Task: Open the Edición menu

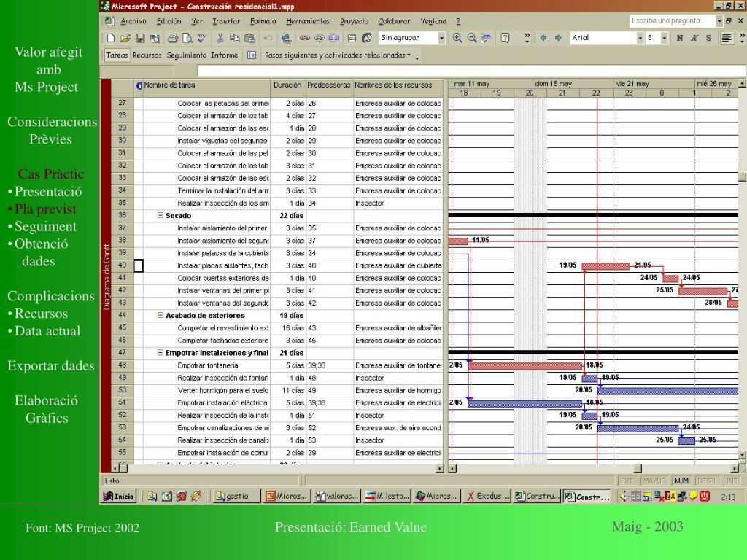Action: coord(169,21)
